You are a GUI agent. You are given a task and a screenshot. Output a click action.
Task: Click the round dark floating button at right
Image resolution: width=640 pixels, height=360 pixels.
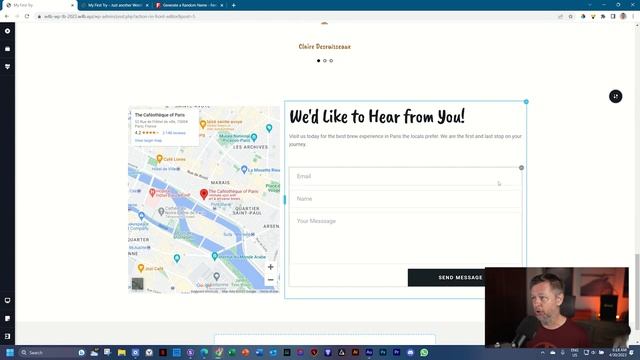(x=616, y=96)
